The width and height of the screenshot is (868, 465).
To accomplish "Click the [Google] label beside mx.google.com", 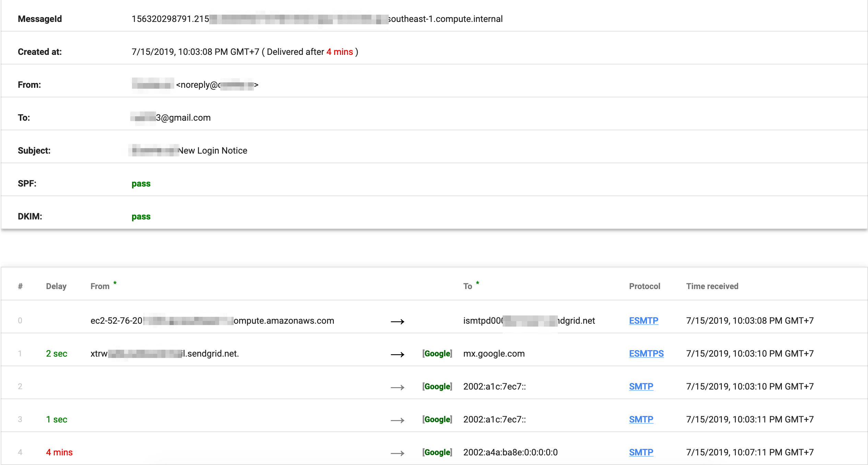I will coord(437,353).
